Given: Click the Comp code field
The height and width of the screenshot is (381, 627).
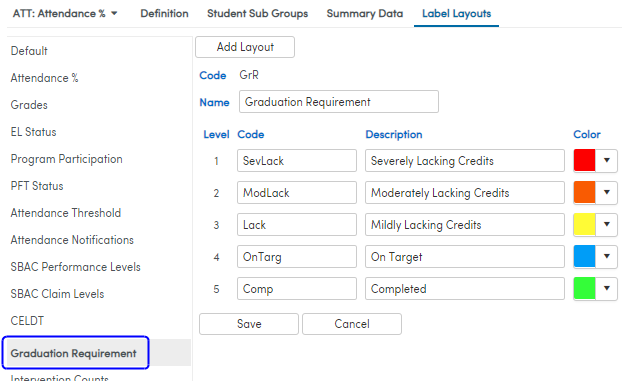Looking at the screenshot, I should 297,289.
